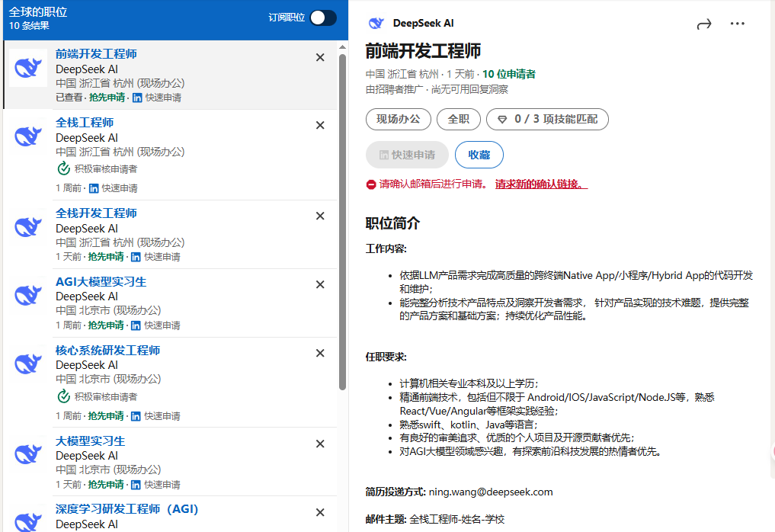This screenshot has height=532, width=775.
Task: Open the 全栈开发工程师 job title link
Action: (96, 213)
